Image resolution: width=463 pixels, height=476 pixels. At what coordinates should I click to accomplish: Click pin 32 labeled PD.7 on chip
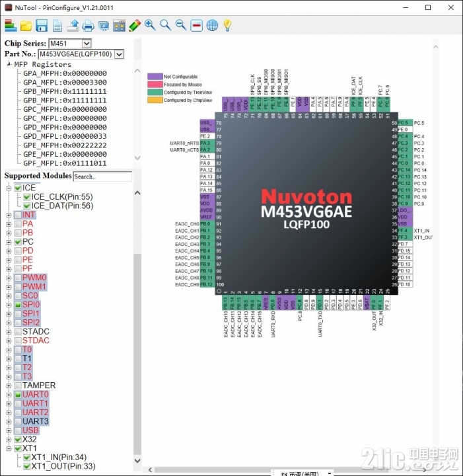[x=405, y=244]
